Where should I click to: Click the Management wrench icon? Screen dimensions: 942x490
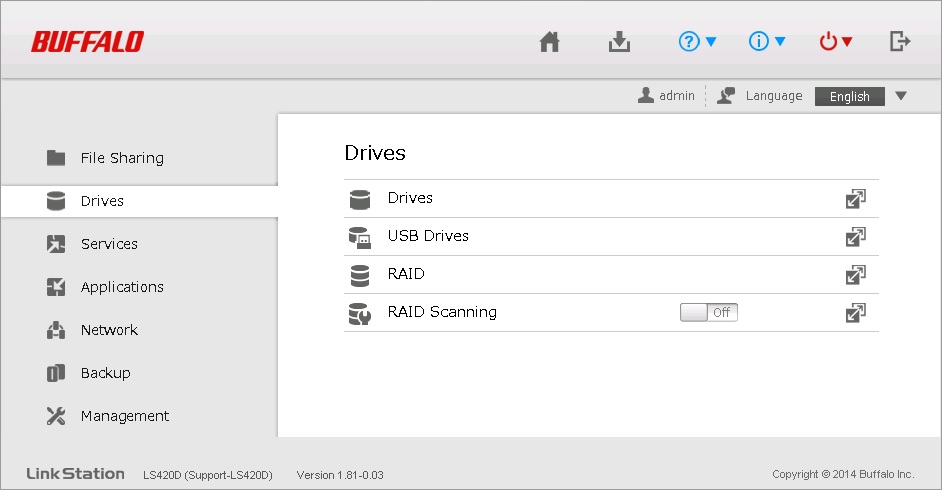pyautogui.click(x=56, y=416)
